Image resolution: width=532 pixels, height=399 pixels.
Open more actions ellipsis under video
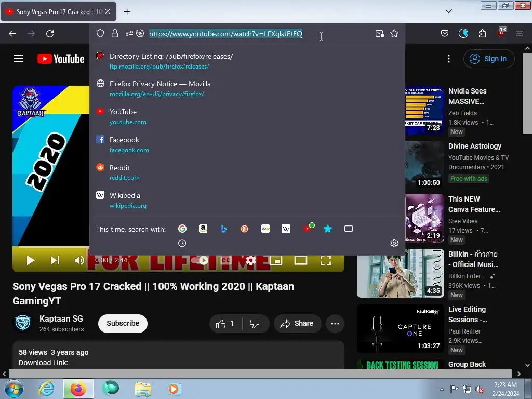(335, 323)
